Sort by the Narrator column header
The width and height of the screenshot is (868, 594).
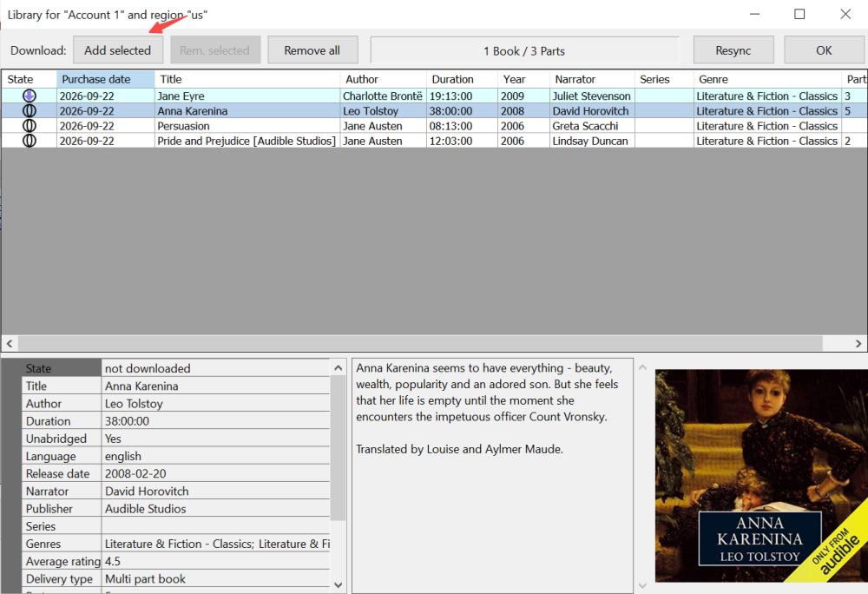pos(592,79)
